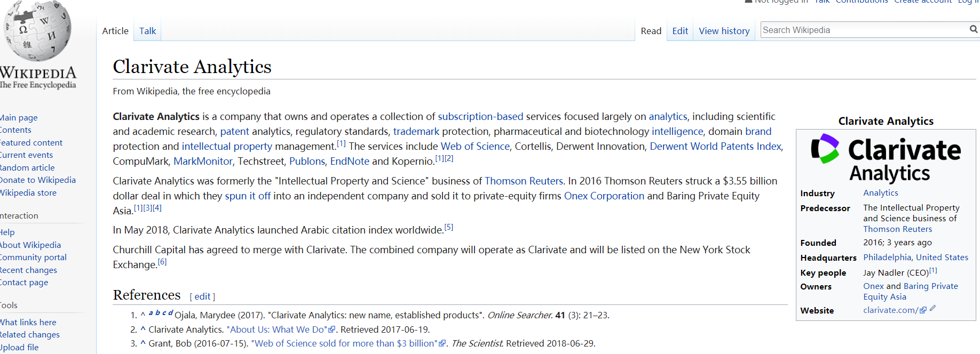This screenshot has width=980, height=354.
Task: Open Wikipedia store link
Action: click(28, 193)
